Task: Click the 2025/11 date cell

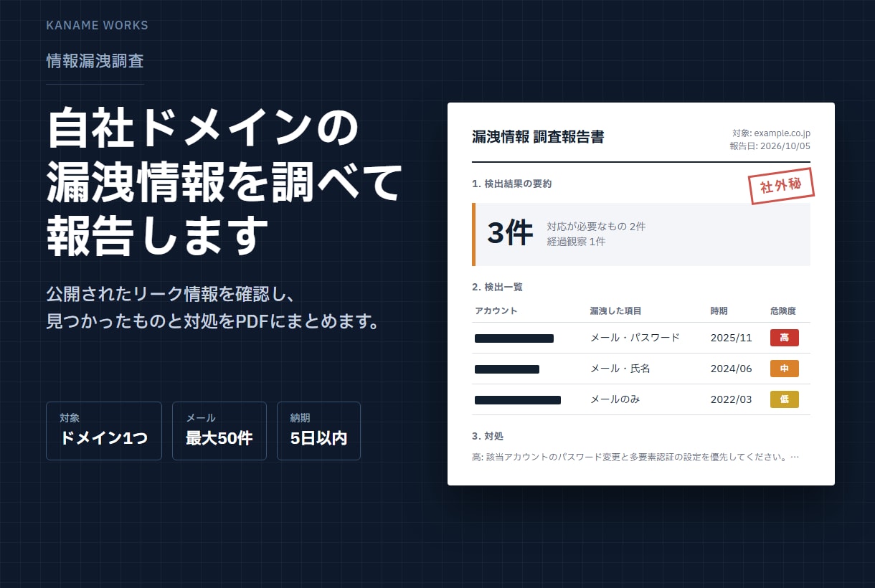Action: click(732, 338)
